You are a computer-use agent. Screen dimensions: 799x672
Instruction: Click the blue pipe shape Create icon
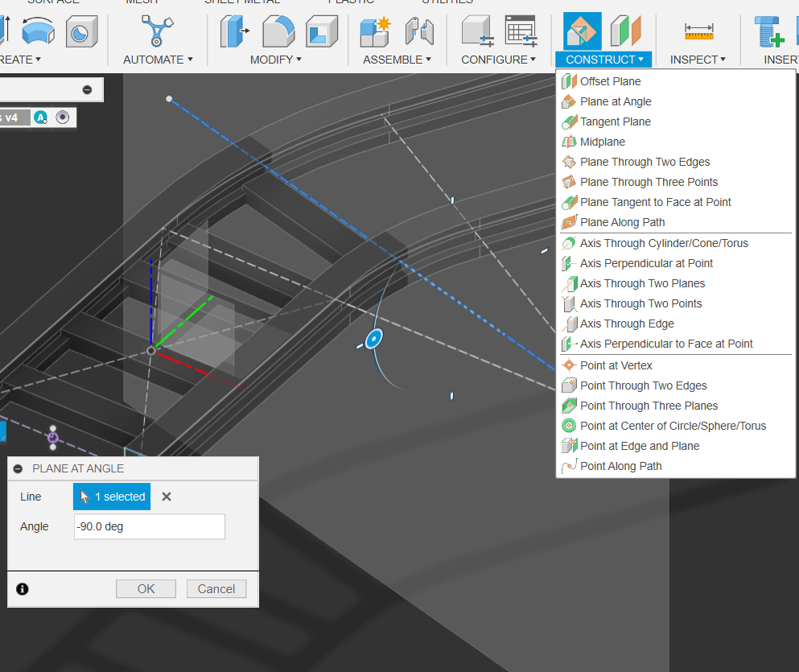click(x=38, y=31)
